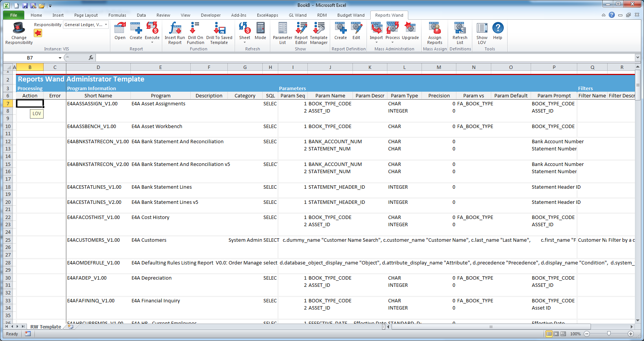This screenshot has height=341, width=644.
Task: Click the red star favorite icon
Action: (x=38, y=33)
